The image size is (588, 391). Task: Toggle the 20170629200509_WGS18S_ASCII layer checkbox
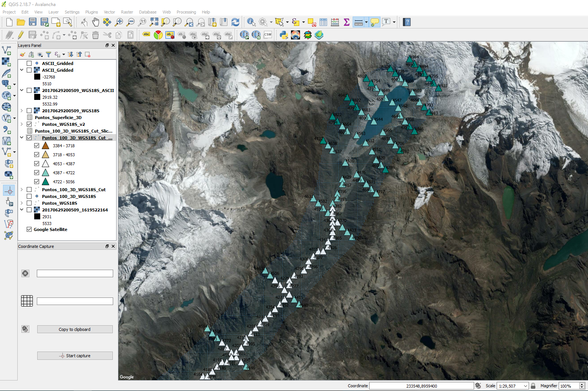(29, 91)
